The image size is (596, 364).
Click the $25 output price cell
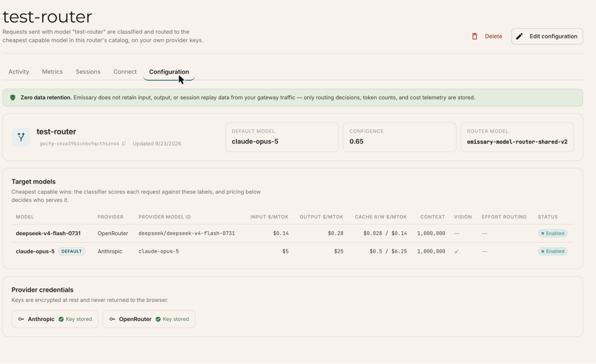pos(338,251)
